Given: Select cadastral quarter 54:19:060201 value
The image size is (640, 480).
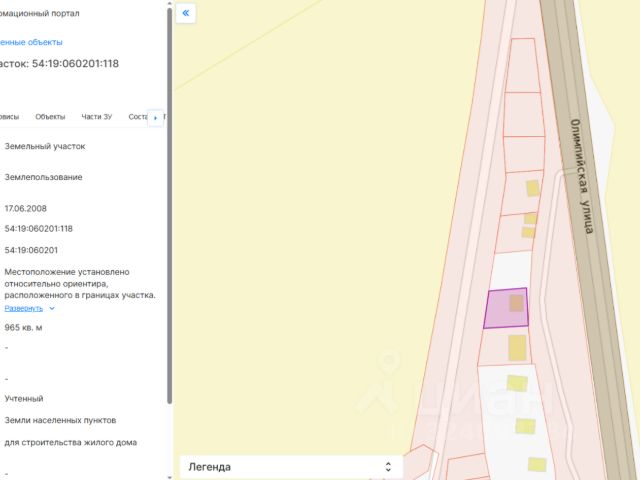Looking at the screenshot, I should click(31, 250).
